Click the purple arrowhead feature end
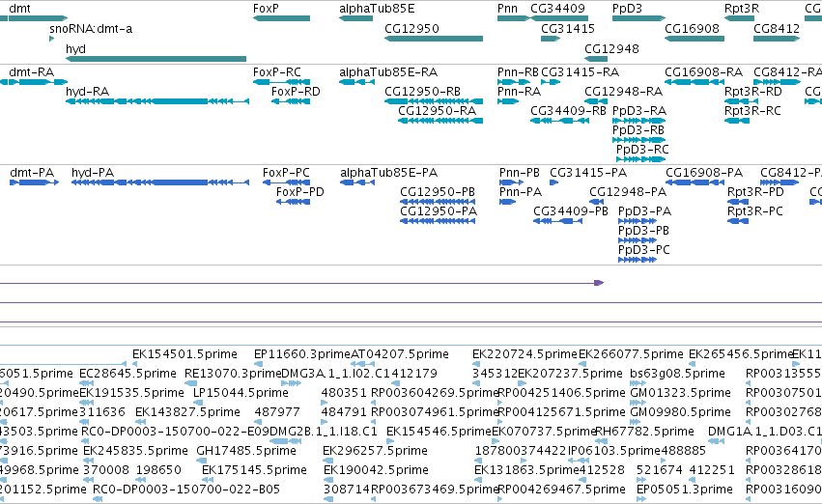This screenshot has width=822, height=504. click(599, 283)
